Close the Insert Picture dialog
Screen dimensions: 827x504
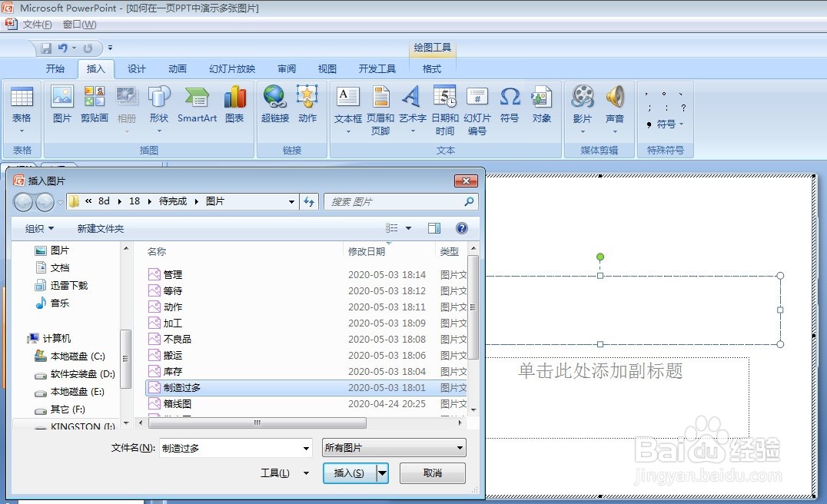467,181
